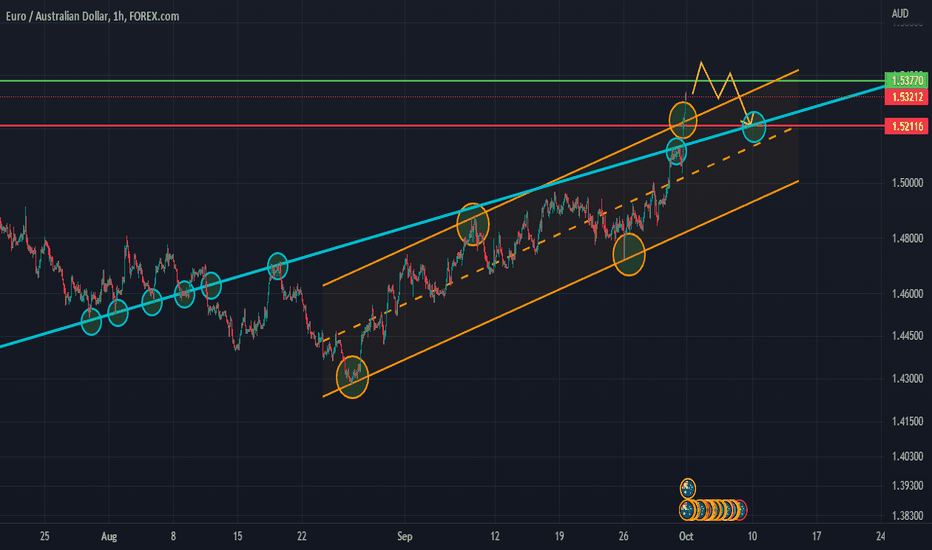Click the AUD currency label above price axis
The width and height of the screenshot is (932, 550).
tap(900, 13)
